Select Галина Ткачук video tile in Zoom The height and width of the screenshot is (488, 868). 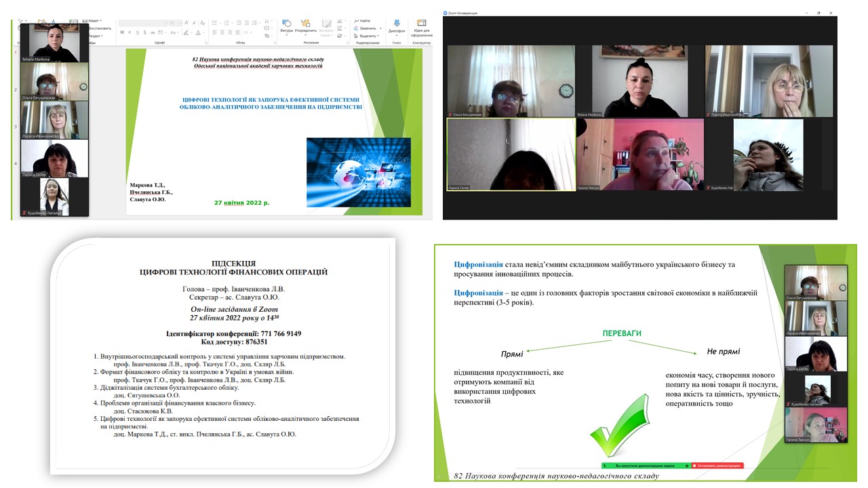pyautogui.click(x=640, y=155)
